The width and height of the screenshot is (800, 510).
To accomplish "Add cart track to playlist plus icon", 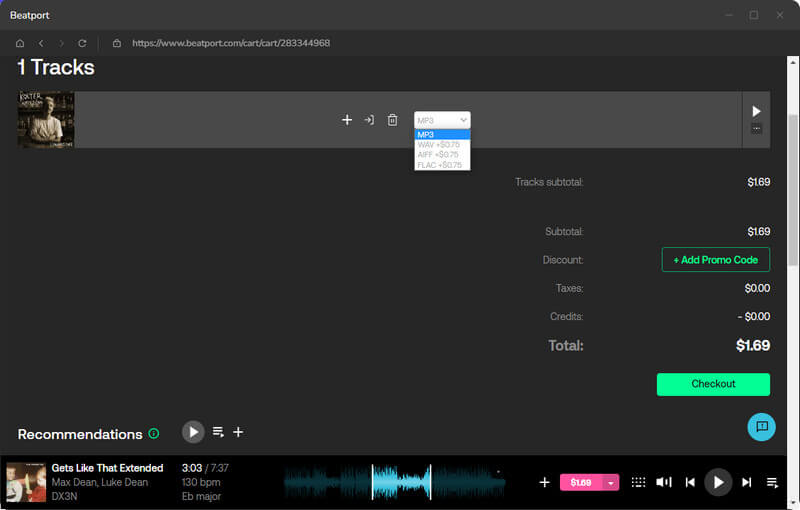I will tap(347, 120).
